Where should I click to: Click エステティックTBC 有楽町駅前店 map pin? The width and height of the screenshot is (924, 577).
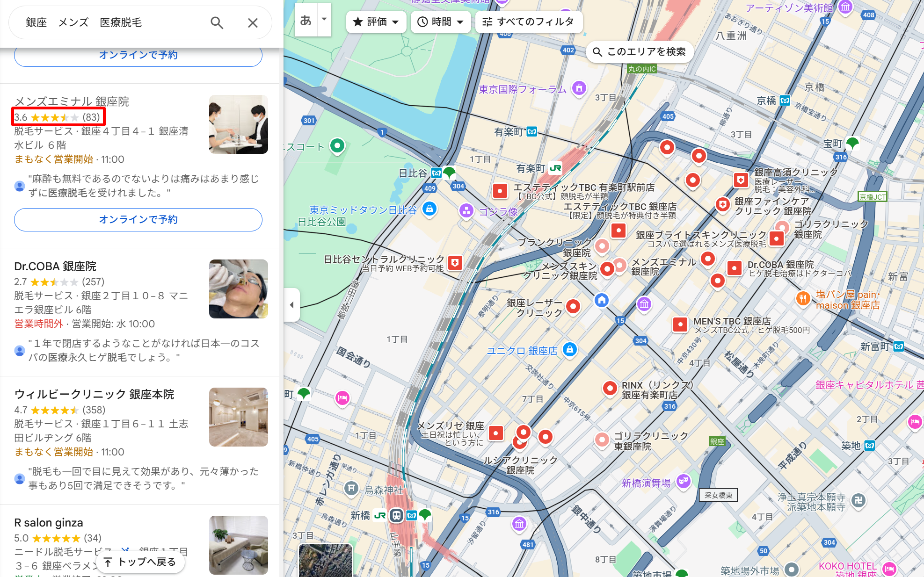coord(500,191)
